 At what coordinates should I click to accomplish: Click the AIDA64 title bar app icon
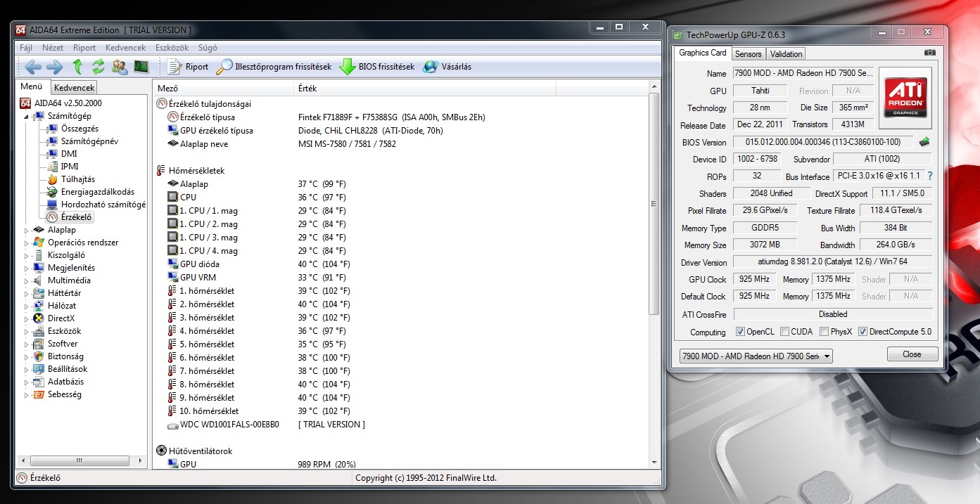[21, 30]
